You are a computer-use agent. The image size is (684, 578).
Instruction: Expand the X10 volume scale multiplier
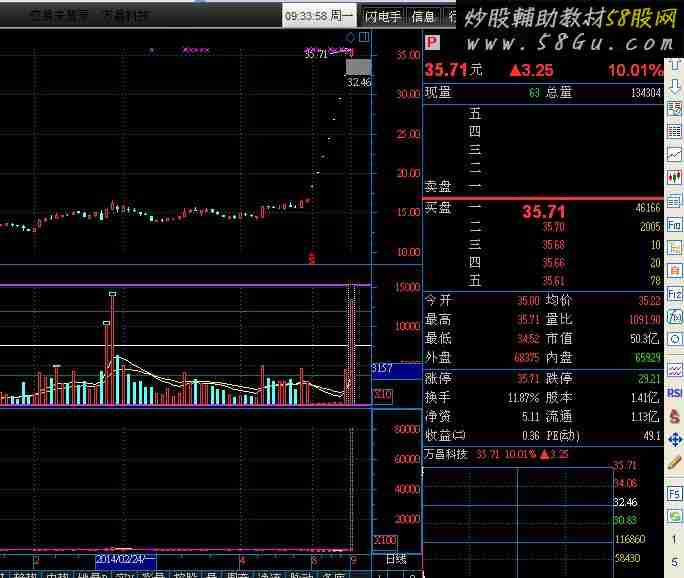[x=382, y=395]
